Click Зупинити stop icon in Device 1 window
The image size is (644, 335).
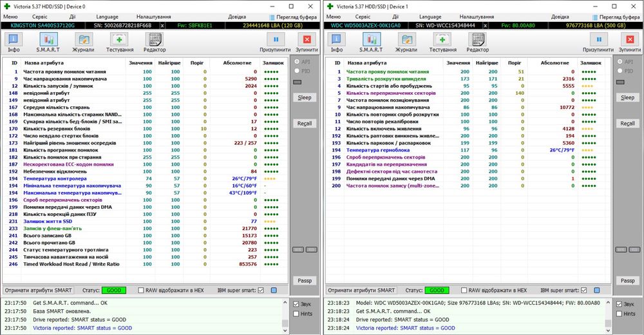point(630,39)
